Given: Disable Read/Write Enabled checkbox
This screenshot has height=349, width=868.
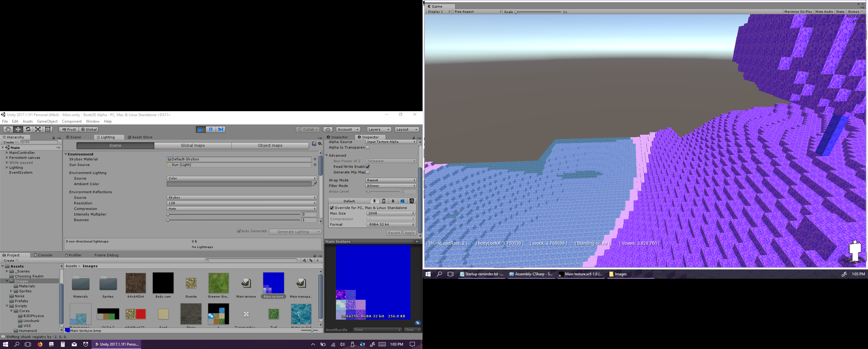Looking at the screenshot, I should point(367,167).
